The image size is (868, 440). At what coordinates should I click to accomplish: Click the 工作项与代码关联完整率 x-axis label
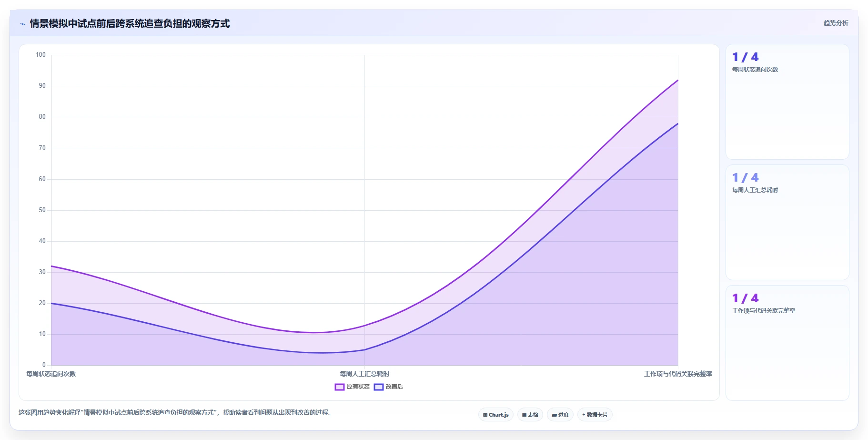(x=678, y=374)
